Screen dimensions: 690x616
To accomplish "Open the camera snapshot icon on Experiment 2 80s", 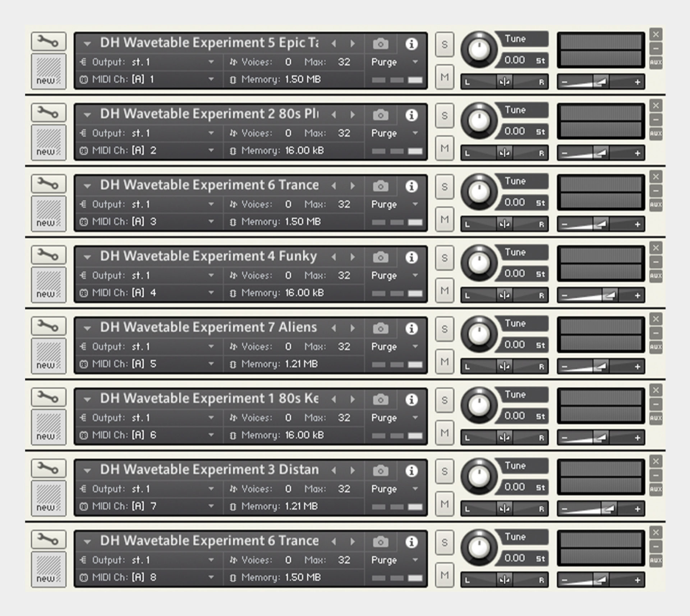I will pos(380,114).
